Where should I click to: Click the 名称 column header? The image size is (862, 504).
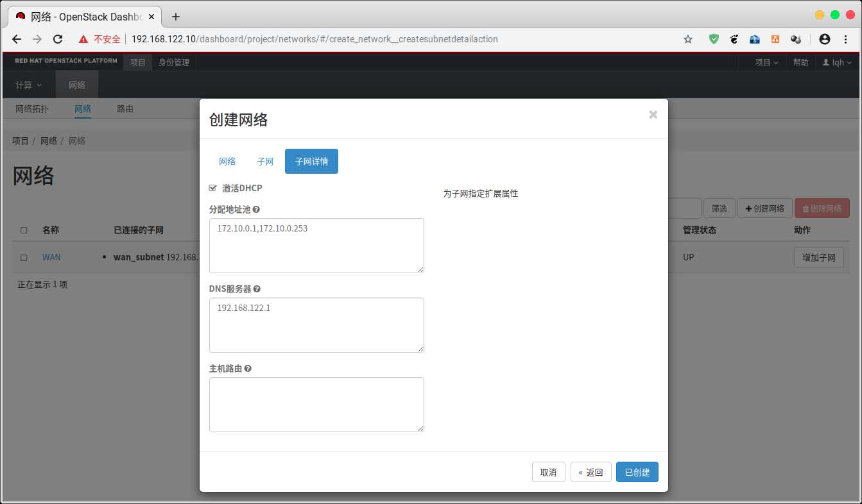51,230
